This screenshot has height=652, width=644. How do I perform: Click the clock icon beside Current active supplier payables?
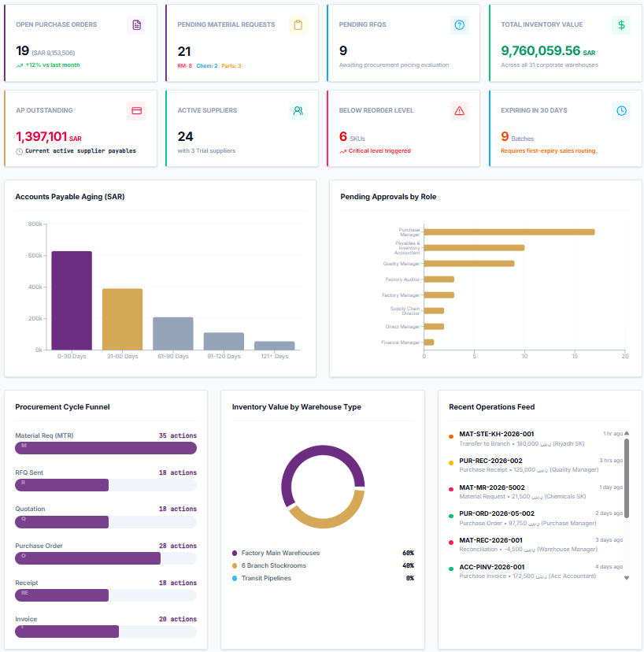(x=19, y=151)
